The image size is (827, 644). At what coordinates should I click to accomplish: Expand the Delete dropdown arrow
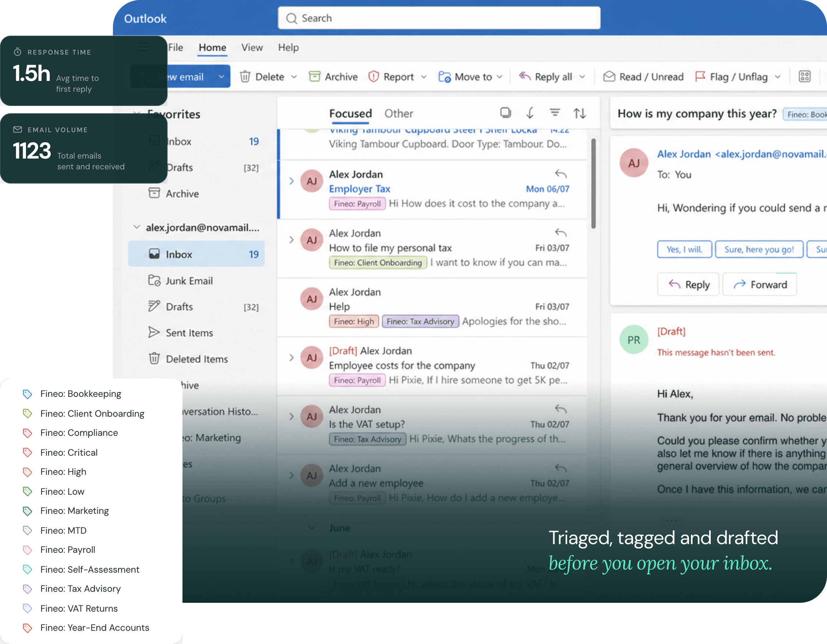(x=294, y=77)
